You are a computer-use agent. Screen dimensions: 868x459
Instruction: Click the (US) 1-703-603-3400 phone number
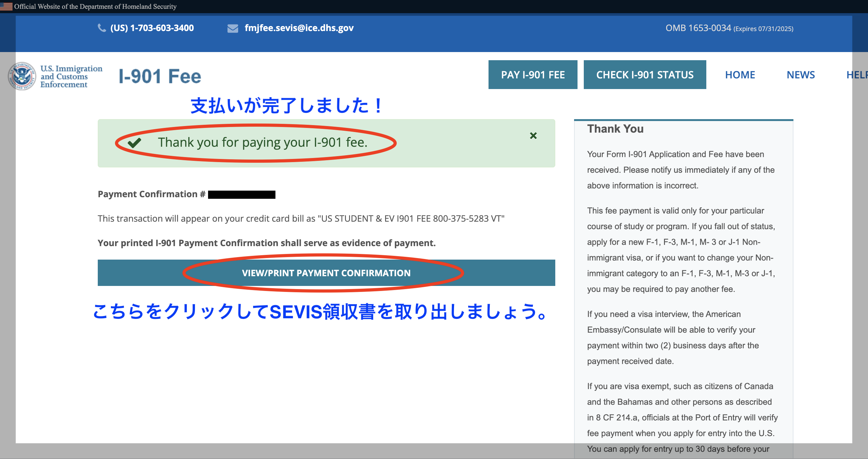(x=152, y=28)
